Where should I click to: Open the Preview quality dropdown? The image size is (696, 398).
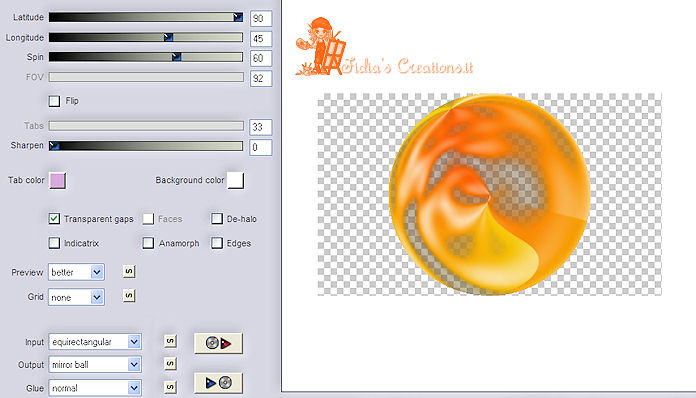pyautogui.click(x=76, y=272)
